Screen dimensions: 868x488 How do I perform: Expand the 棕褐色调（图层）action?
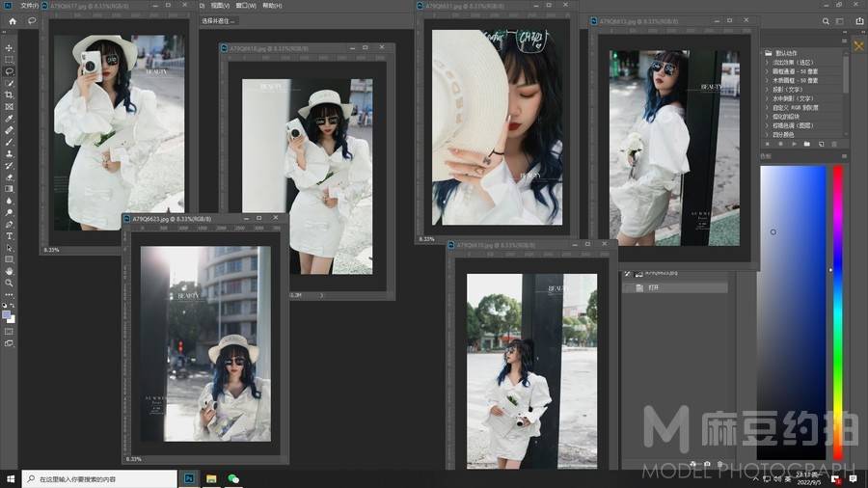pos(768,125)
